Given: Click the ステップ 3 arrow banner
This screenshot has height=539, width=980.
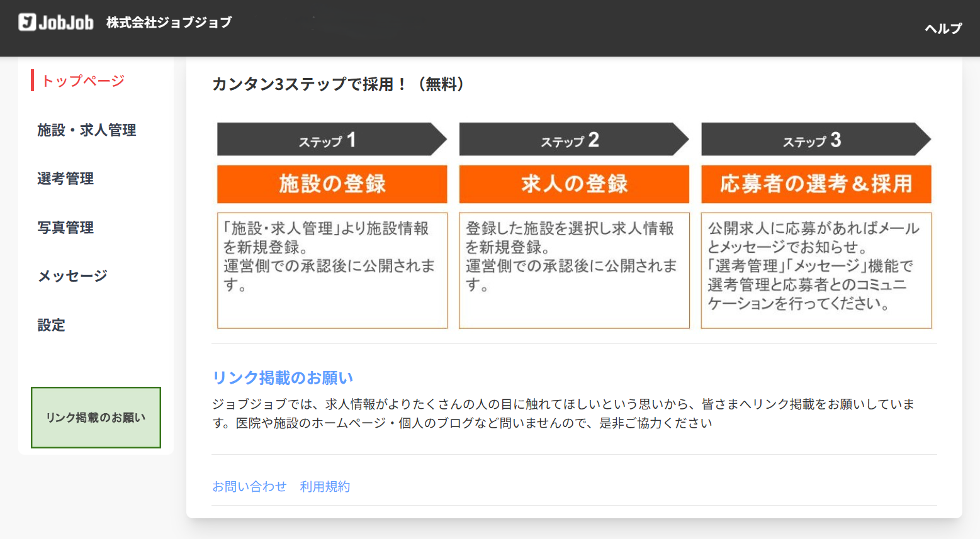Looking at the screenshot, I should [812, 140].
